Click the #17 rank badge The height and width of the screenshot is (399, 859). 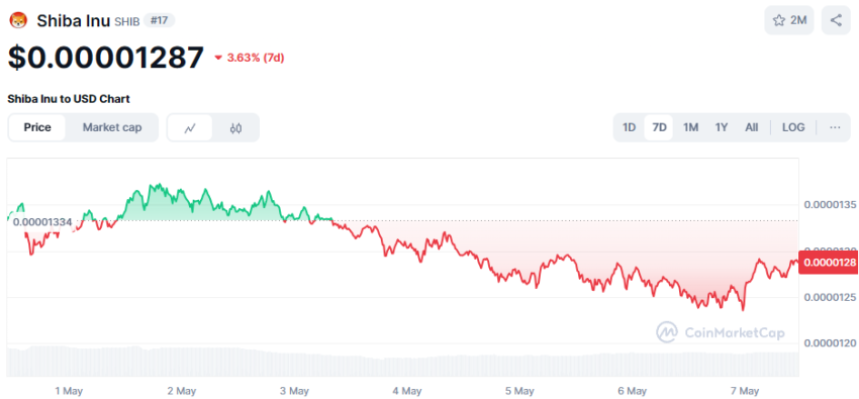tap(159, 21)
